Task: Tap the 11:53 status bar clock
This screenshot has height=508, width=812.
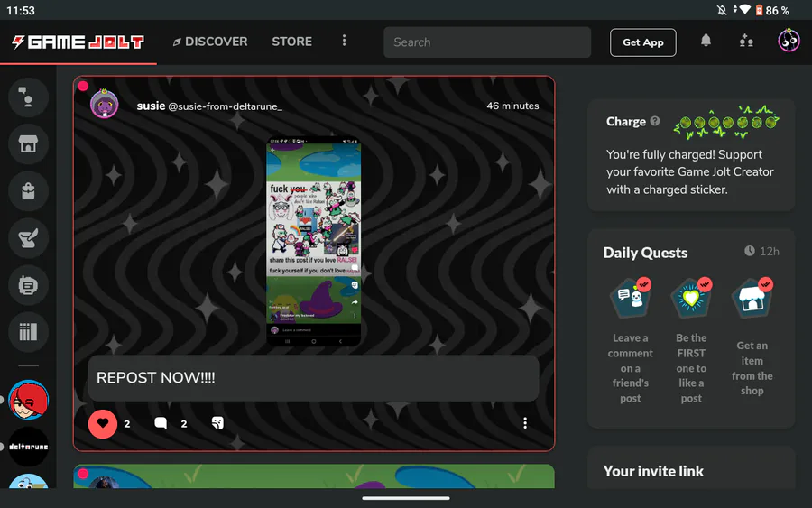Action: [21, 10]
